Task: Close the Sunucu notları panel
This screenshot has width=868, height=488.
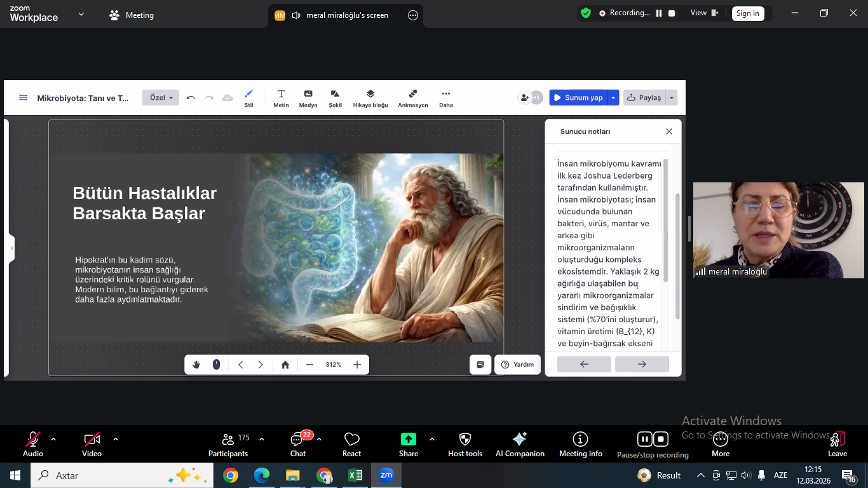Action: coord(669,132)
